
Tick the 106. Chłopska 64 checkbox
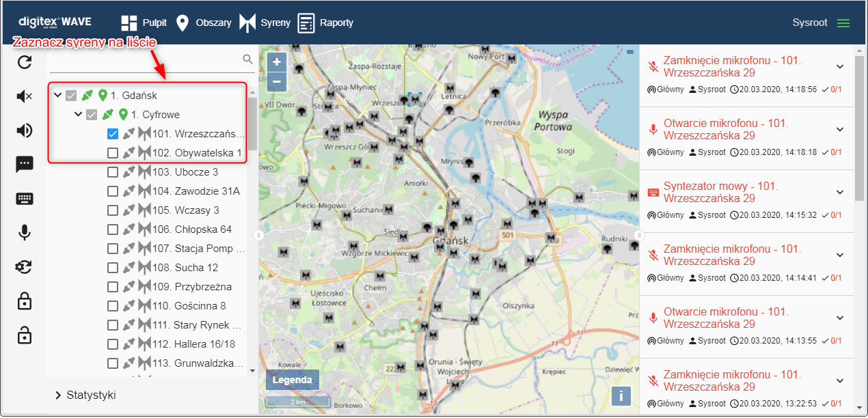(x=113, y=229)
